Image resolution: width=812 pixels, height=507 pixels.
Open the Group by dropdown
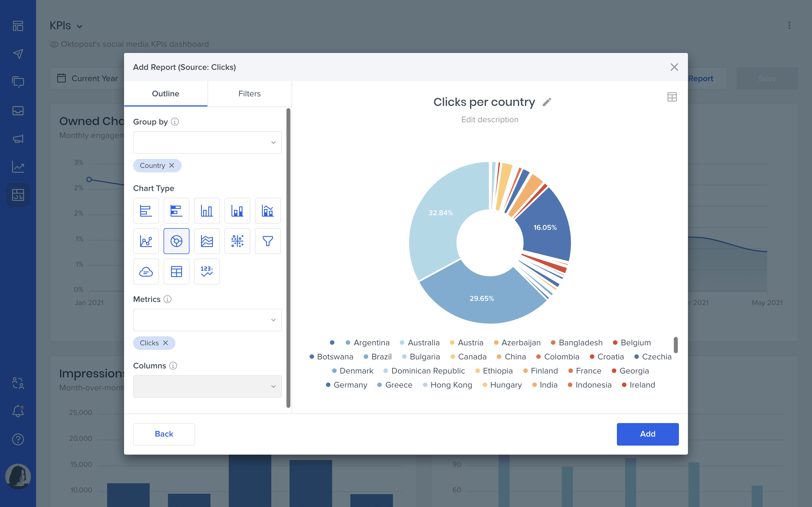click(x=207, y=142)
